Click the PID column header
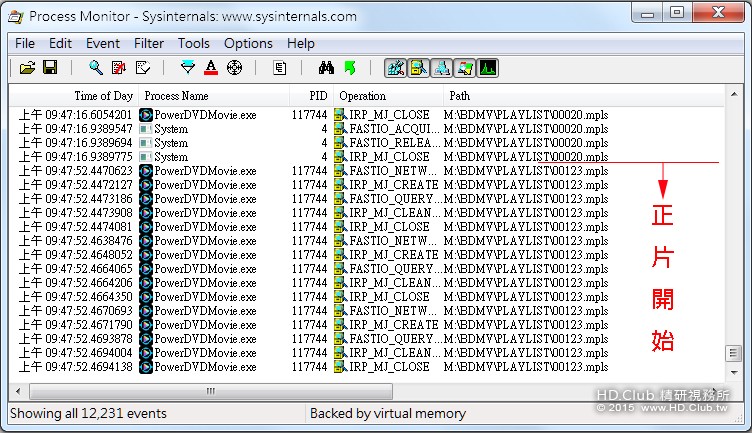Screen dimensions: 752x433 coord(311,96)
